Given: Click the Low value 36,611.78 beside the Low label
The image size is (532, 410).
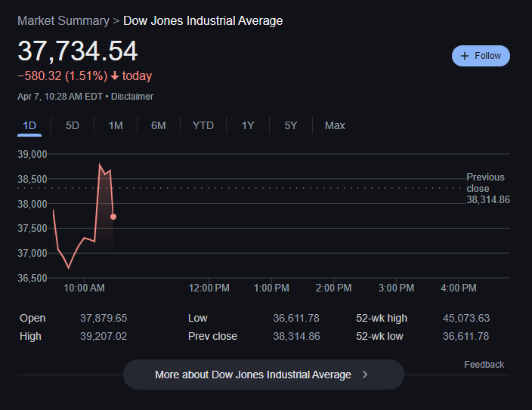Looking at the screenshot, I should pos(296,318).
